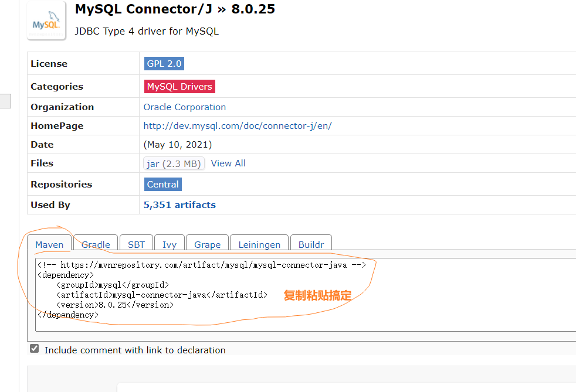Screen dimensions: 576x392
Task: Open the GPL 2.0 license badge
Action: [164, 63]
